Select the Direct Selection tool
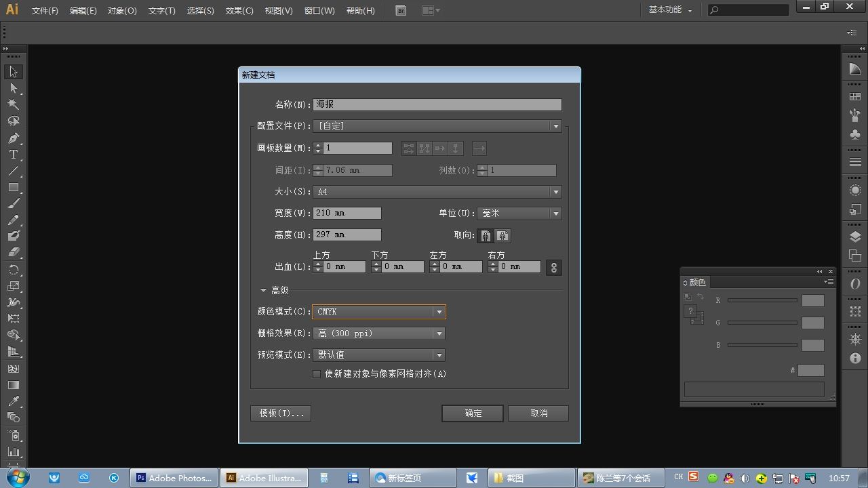 (14, 88)
